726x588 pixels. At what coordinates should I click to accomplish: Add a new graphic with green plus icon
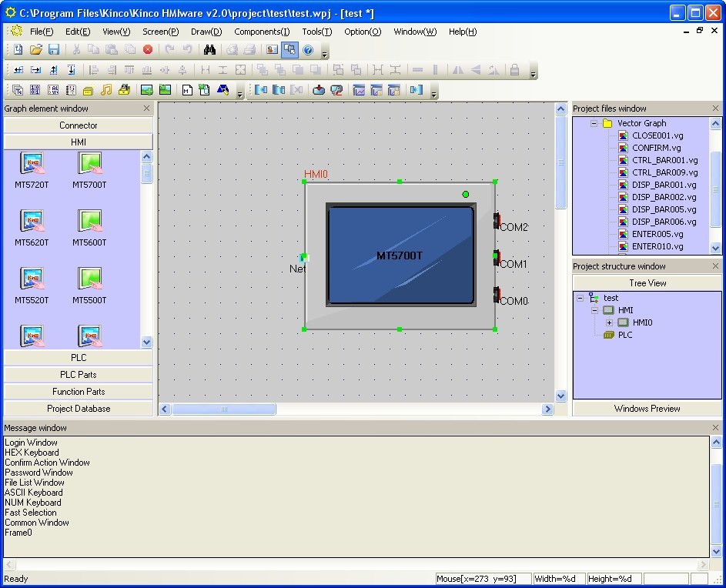click(147, 90)
